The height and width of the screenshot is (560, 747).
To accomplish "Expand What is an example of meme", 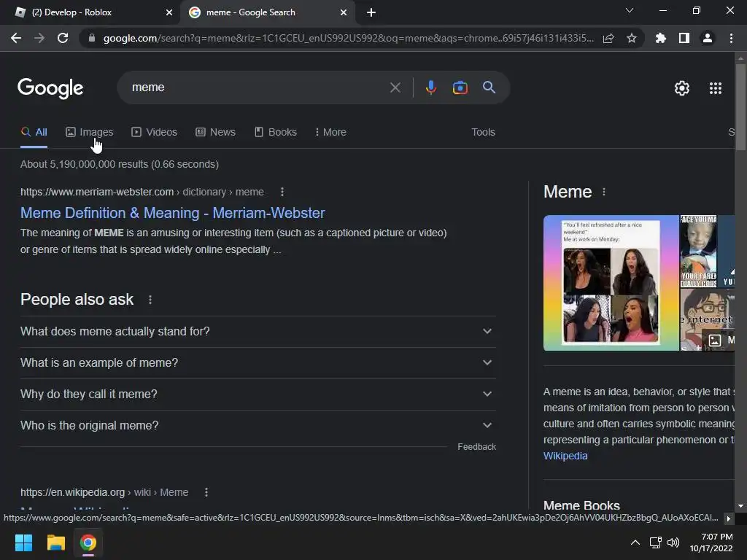I will (x=258, y=363).
